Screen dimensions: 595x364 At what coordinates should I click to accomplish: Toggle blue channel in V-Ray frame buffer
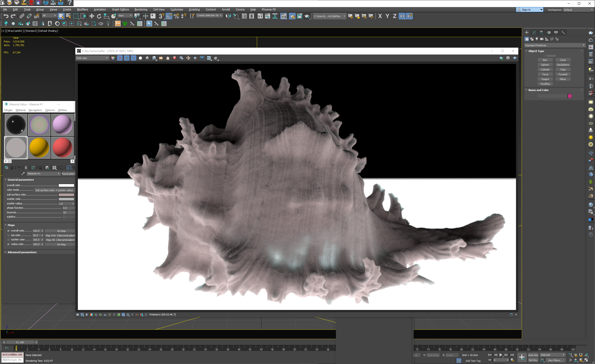pyautogui.click(x=133, y=58)
